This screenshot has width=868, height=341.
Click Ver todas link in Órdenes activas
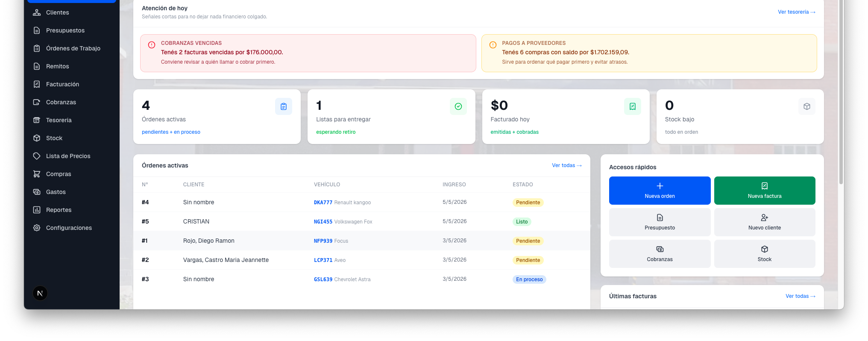[x=567, y=165]
